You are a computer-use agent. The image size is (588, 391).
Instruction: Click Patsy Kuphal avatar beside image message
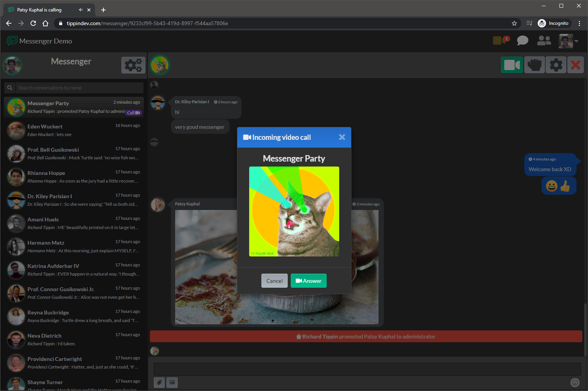tap(158, 205)
